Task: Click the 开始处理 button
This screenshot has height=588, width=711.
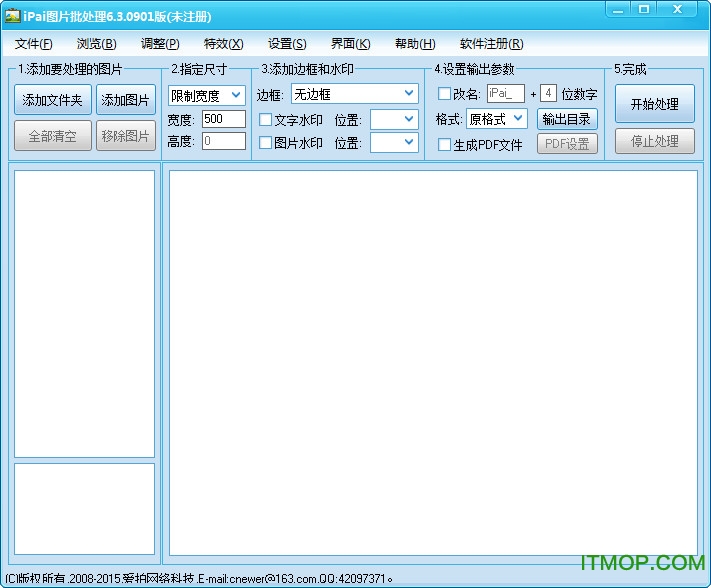Action: (654, 104)
